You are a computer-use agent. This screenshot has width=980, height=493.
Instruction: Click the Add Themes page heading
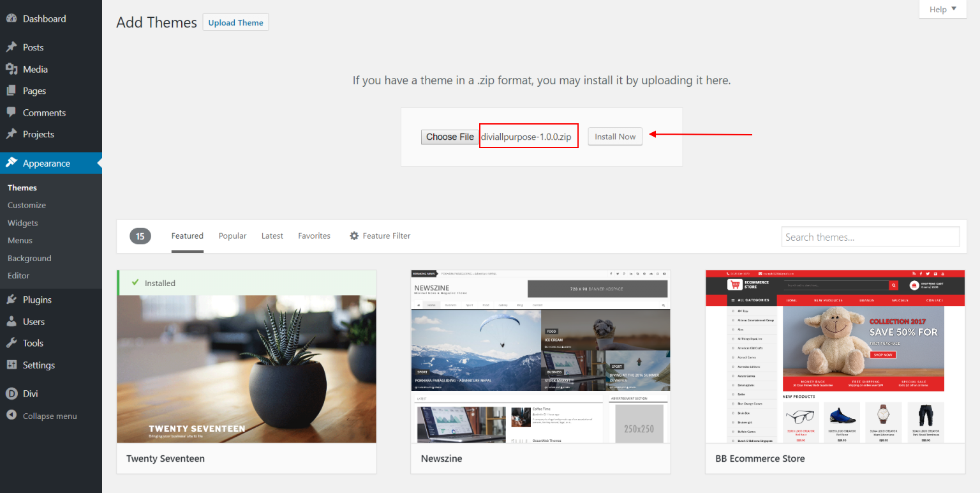tap(156, 22)
